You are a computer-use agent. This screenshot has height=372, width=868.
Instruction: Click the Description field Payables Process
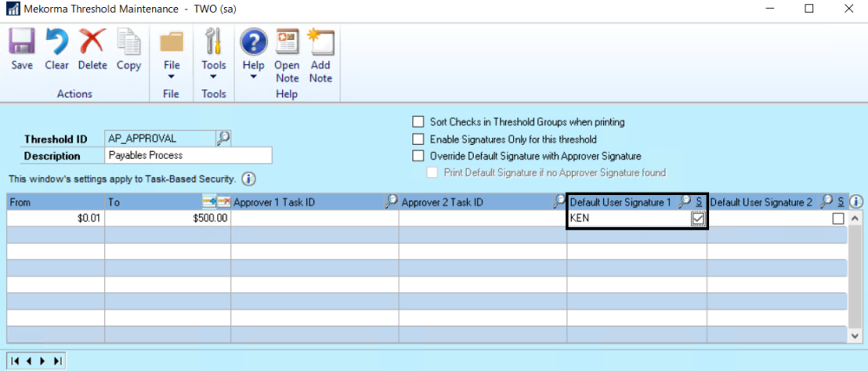pyautogui.click(x=188, y=155)
